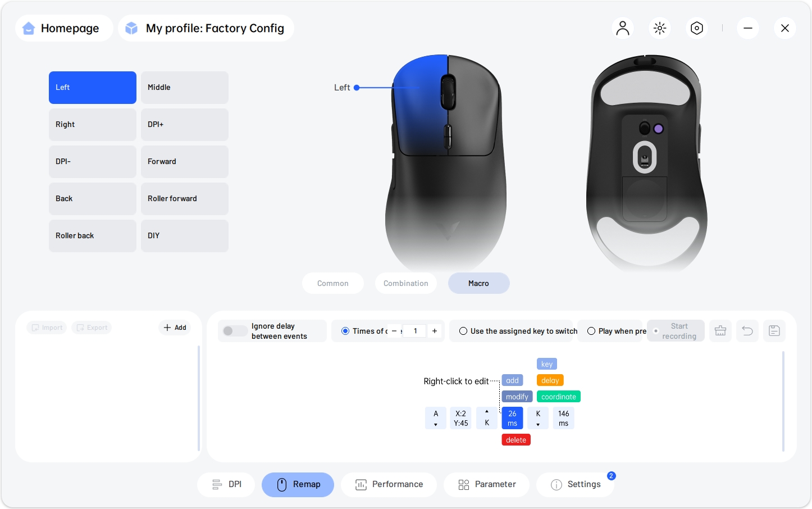Toggle the light theme sun icon
The height and width of the screenshot is (509, 812).
pyautogui.click(x=660, y=28)
